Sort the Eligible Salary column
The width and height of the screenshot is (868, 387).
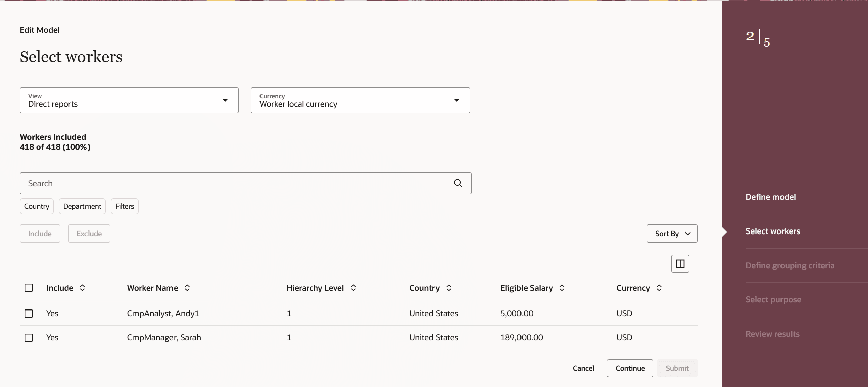[562, 288]
